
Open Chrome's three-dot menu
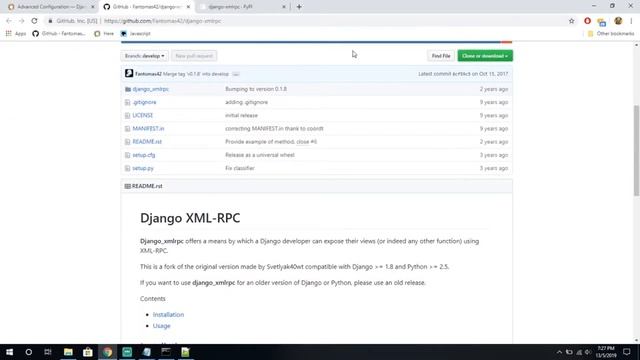click(x=631, y=21)
